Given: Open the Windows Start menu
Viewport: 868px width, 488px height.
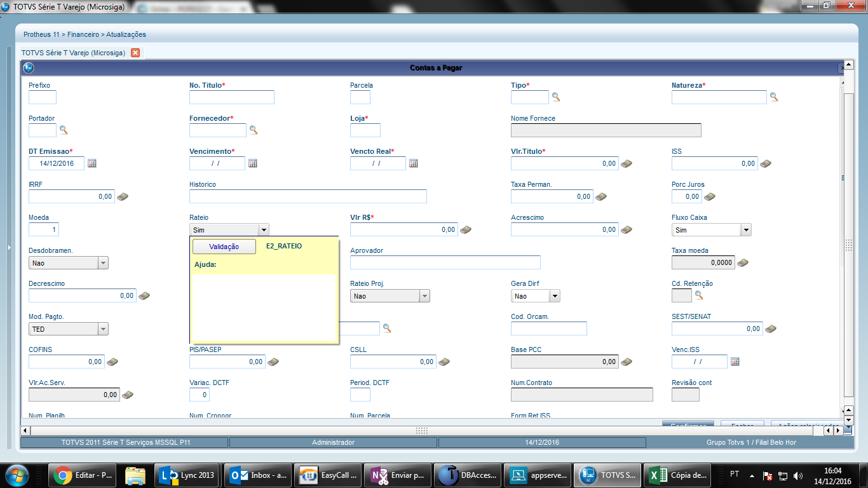Looking at the screenshot, I should (15, 475).
